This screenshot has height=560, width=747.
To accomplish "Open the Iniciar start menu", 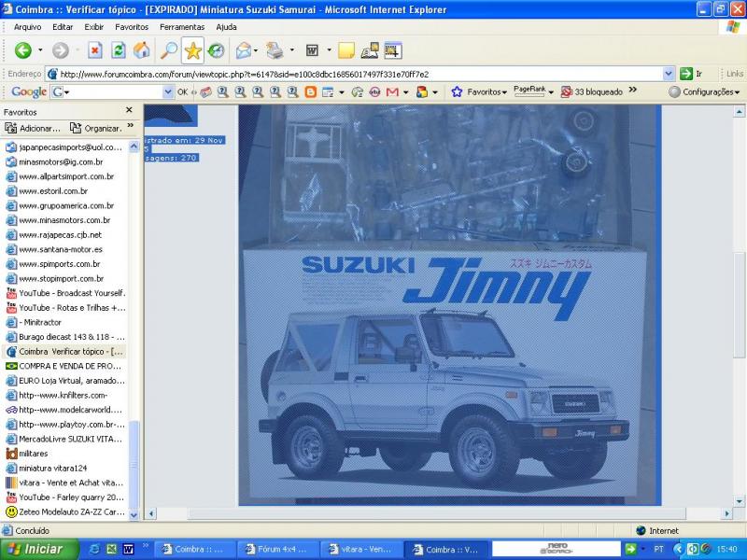I will (x=39, y=549).
